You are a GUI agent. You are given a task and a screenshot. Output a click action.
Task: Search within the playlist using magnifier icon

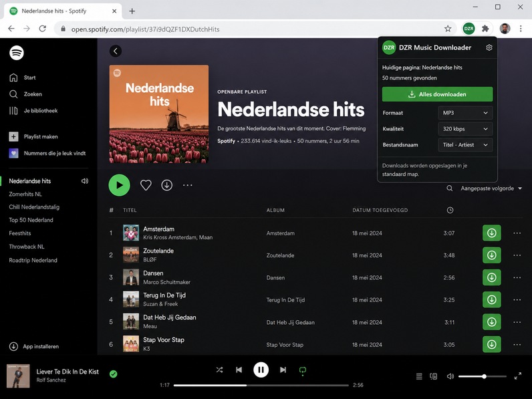coord(450,188)
